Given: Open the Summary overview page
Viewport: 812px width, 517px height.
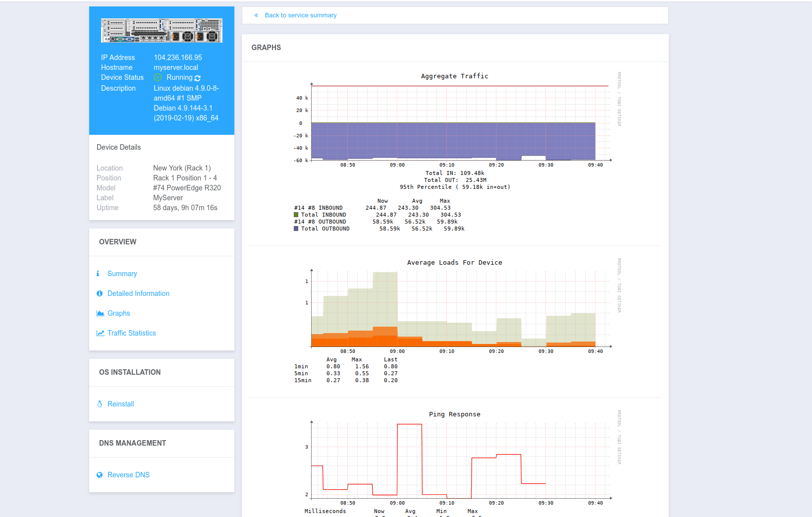Looking at the screenshot, I should click(x=122, y=274).
